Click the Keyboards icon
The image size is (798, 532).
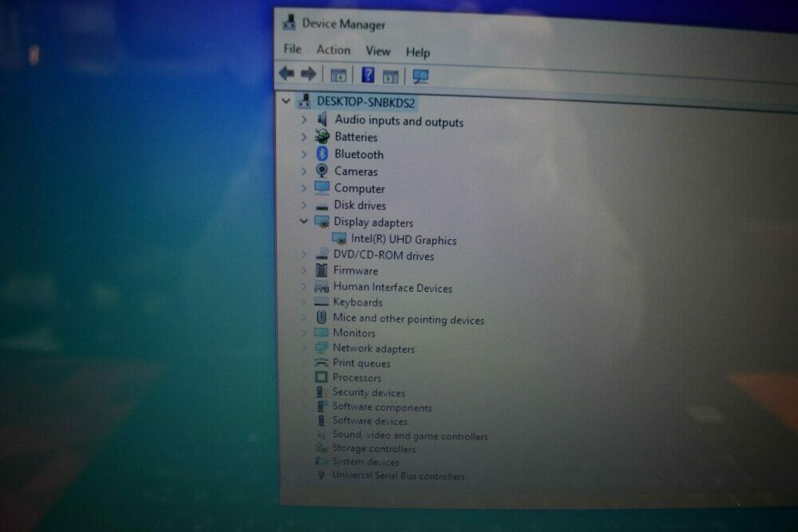tap(322, 301)
